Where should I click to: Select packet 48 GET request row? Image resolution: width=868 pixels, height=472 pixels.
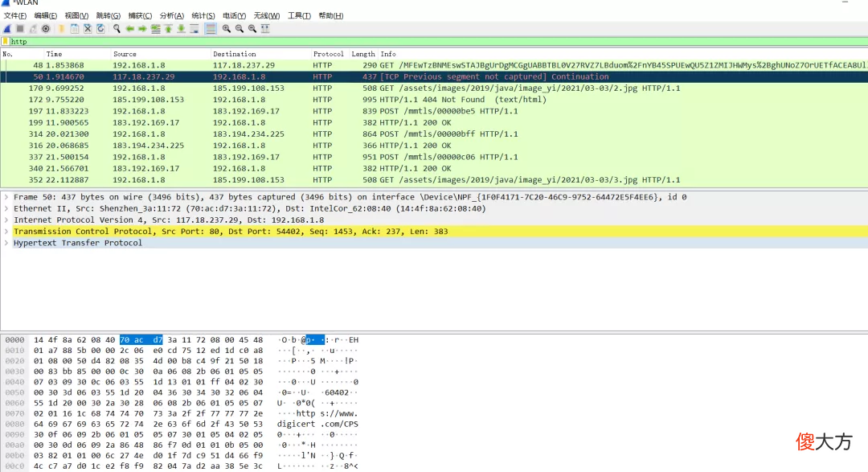click(434, 65)
